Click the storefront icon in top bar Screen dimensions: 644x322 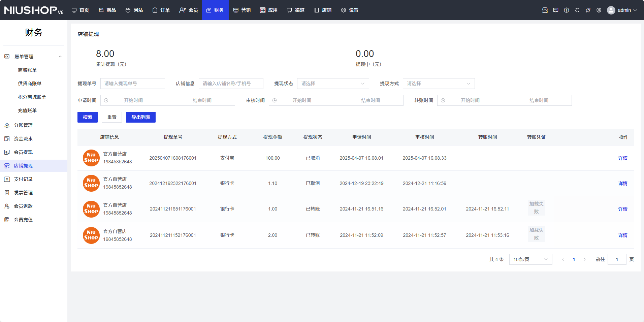click(545, 10)
